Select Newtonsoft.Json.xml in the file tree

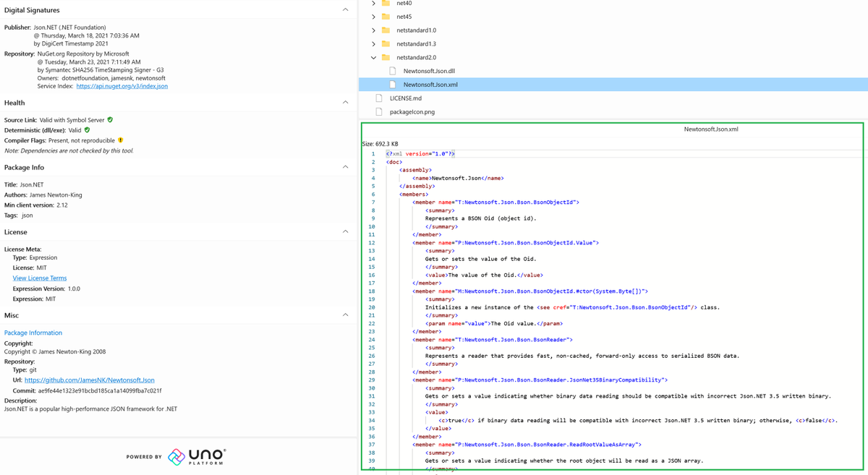pos(430,85)
